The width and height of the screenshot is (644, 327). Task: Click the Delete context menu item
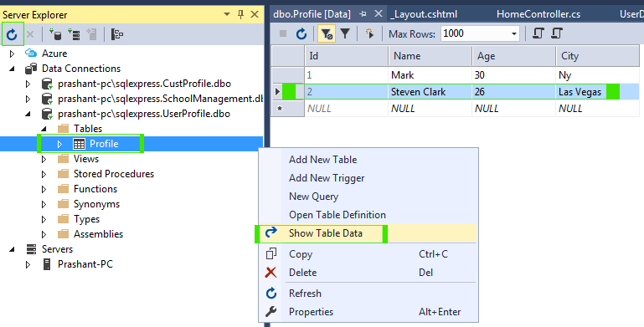click(x=302, y=273)
